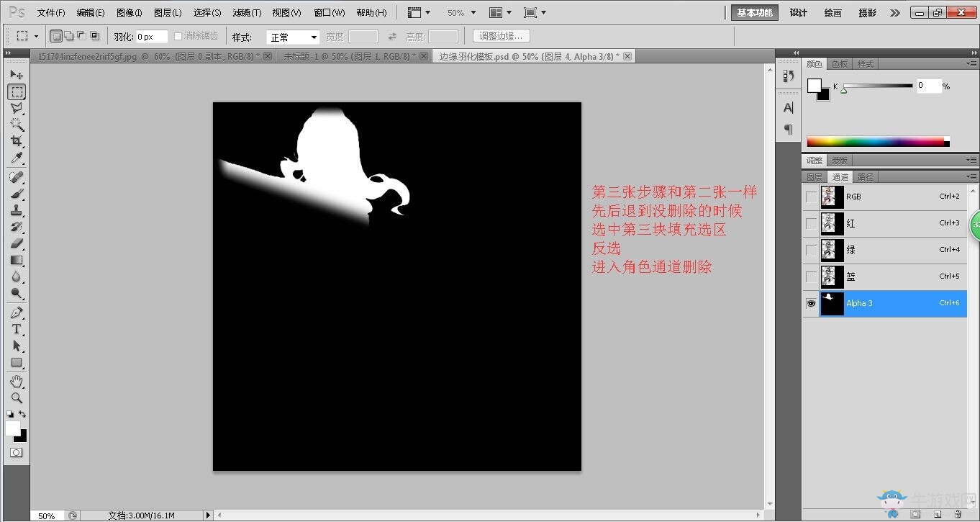Screen dimensions: 980x522
Task: Open the 文件(F) menu
Action: point(51,13)
